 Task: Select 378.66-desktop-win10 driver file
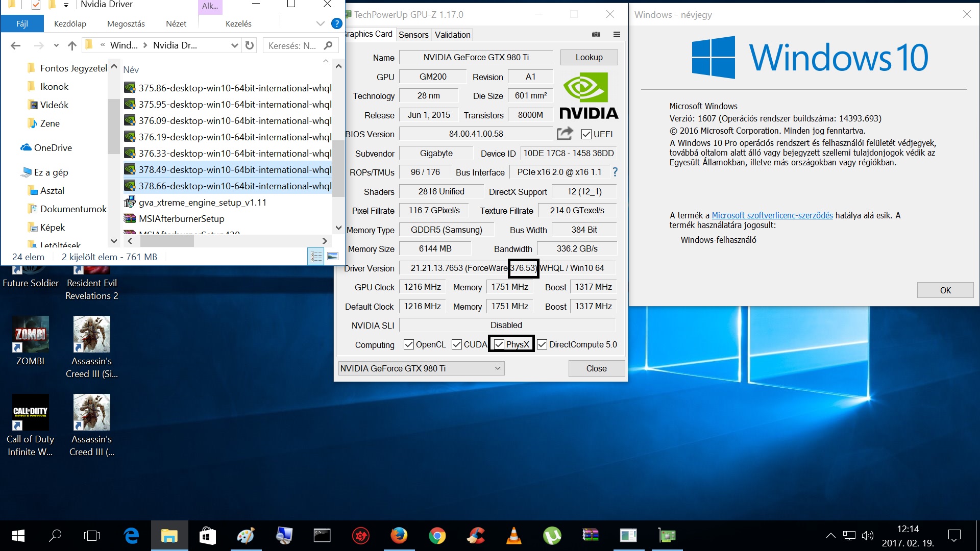228,186
